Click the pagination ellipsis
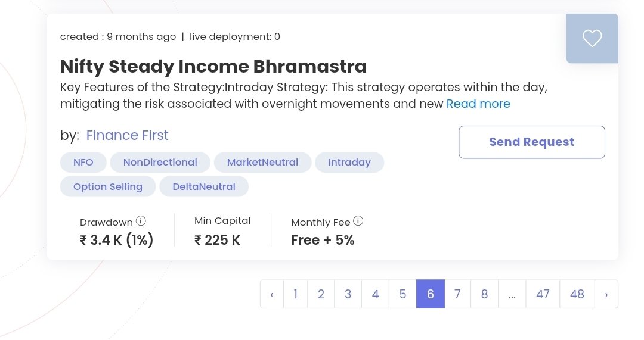The width and height of the screenshot is (644, 340). (512, 294)
